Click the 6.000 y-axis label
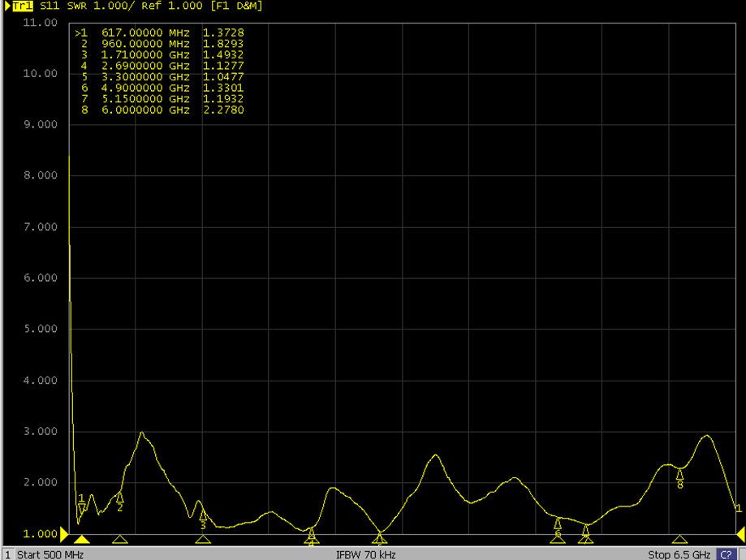 click(x=41, y=278)
